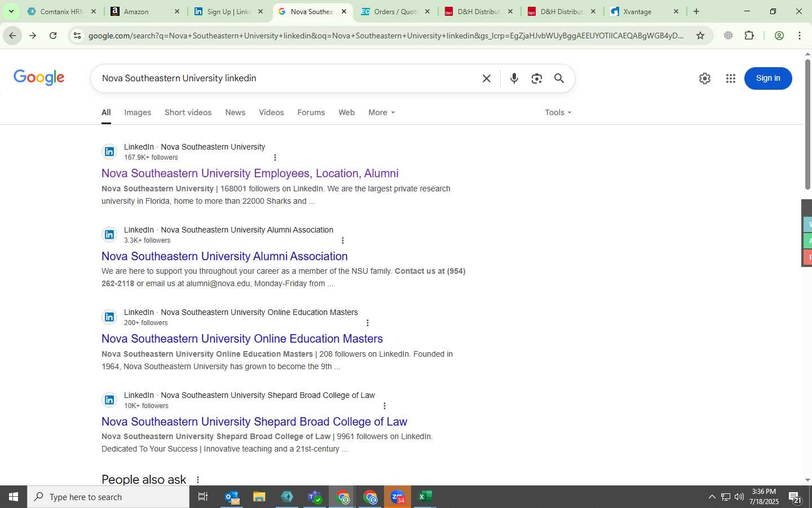The width and height of the screenshot is (812, 508).
Task: Open Outlook from the taskbar
Action: tap(232, 497)
